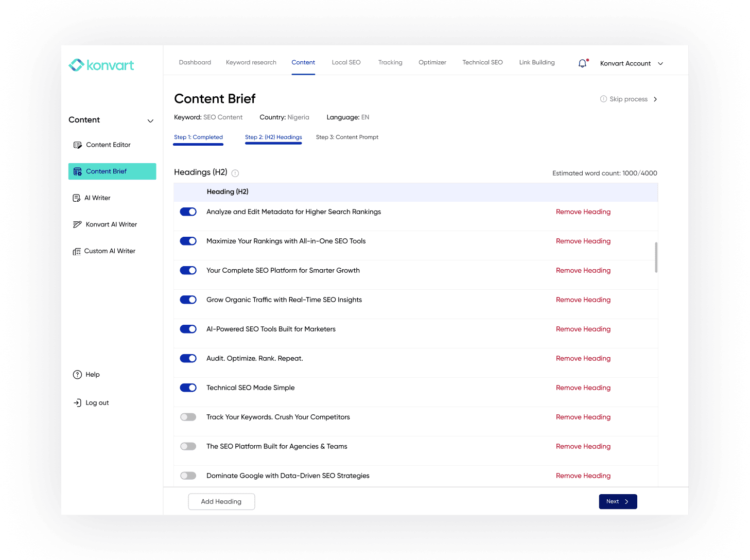
Task: Switch to the Keyword research tab
Action: 251,62
